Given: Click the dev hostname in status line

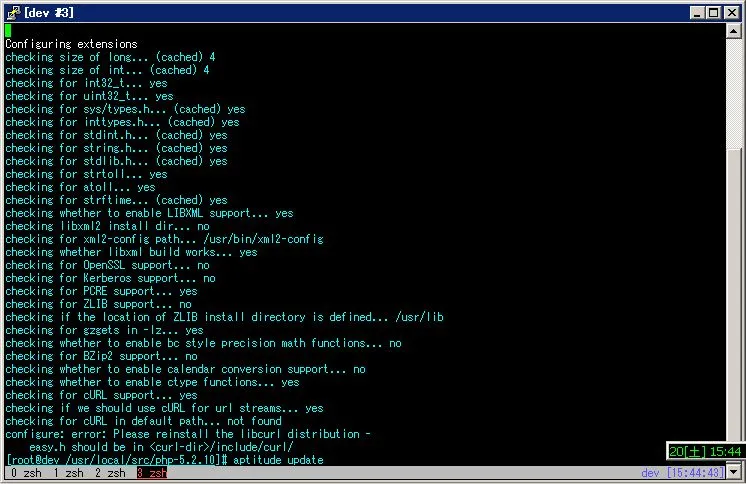Looking at the screenshot, I should pos(651,473).
